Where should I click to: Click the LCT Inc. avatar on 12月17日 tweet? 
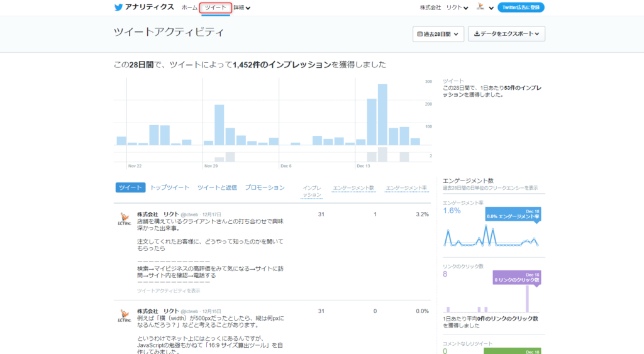[125, 219]
